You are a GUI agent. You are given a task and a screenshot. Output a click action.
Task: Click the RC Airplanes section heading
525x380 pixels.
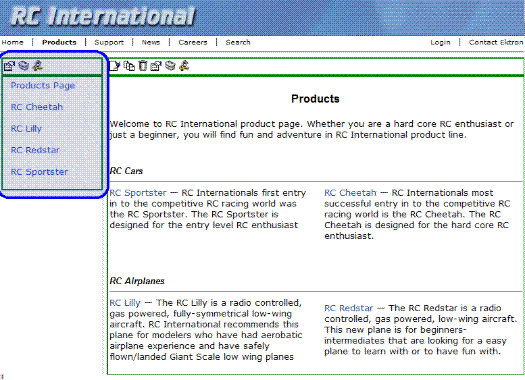[x=137, y=281]
